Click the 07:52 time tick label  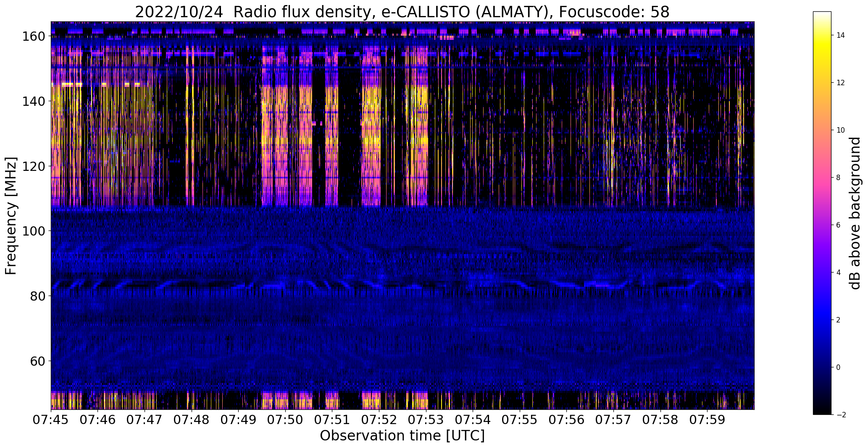tap(379, 419)
